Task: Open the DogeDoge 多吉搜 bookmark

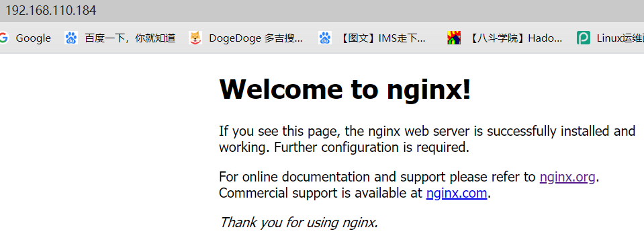Action: [246, 38]
